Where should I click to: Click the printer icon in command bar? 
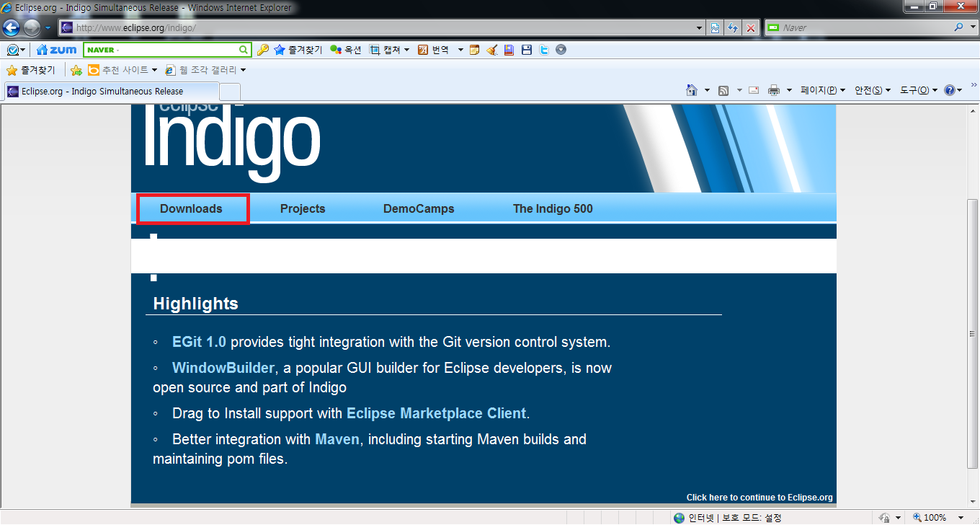click(x=774, y=90)
